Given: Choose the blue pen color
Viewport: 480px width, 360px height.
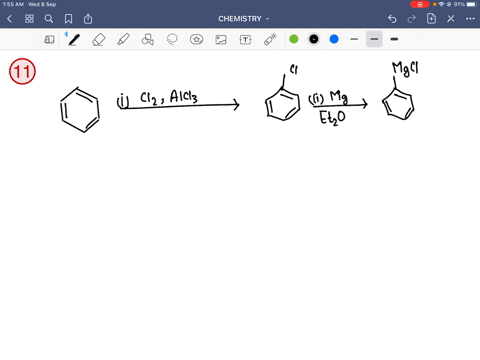Looking at the screenshot, I should point(334,39).
